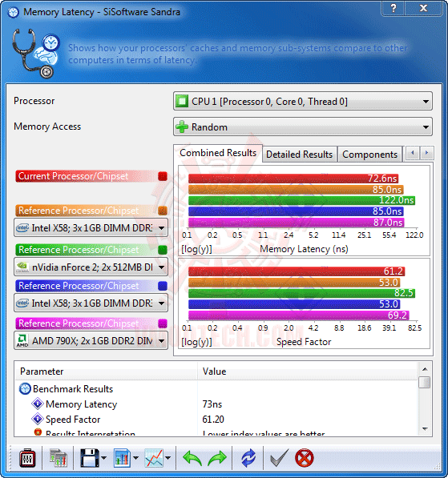Select the Combined Results tab
This screenshot has width=448, height=478.
coord(218,153)
